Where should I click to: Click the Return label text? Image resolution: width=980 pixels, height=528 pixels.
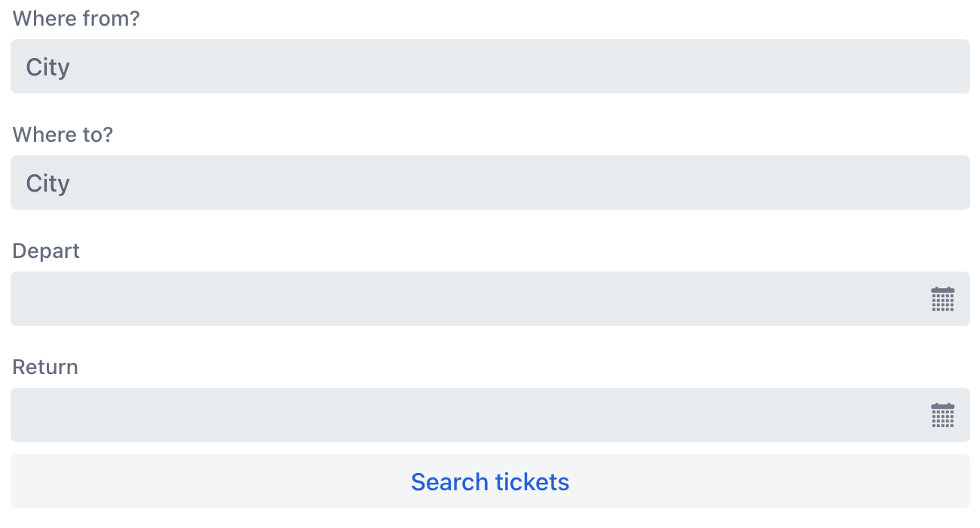point(45,367)
